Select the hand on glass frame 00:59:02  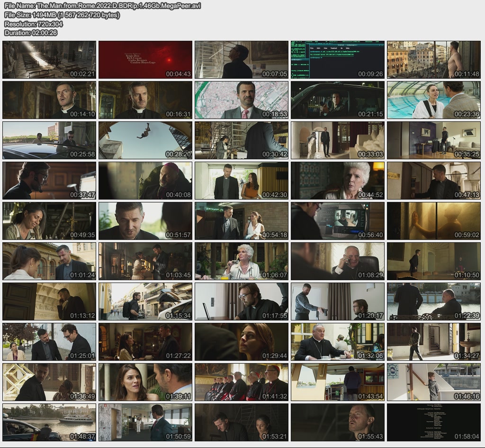pyautogui.click(x=434, y=221)
